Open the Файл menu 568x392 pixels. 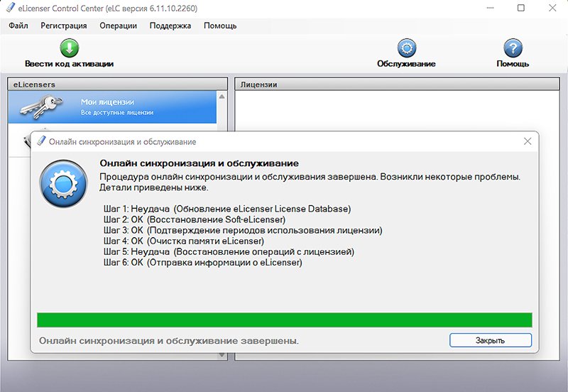pos(18,26)
